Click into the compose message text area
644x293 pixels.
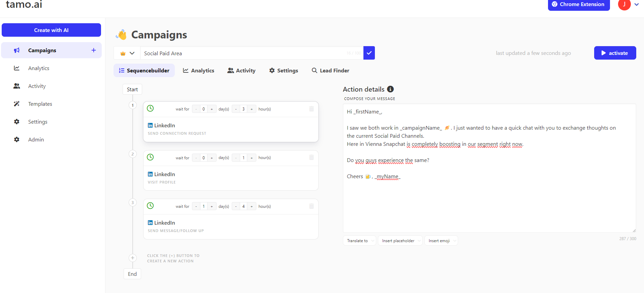[489, 168]
